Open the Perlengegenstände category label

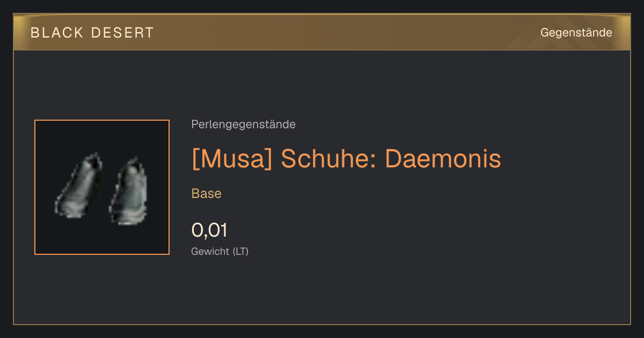243,124
